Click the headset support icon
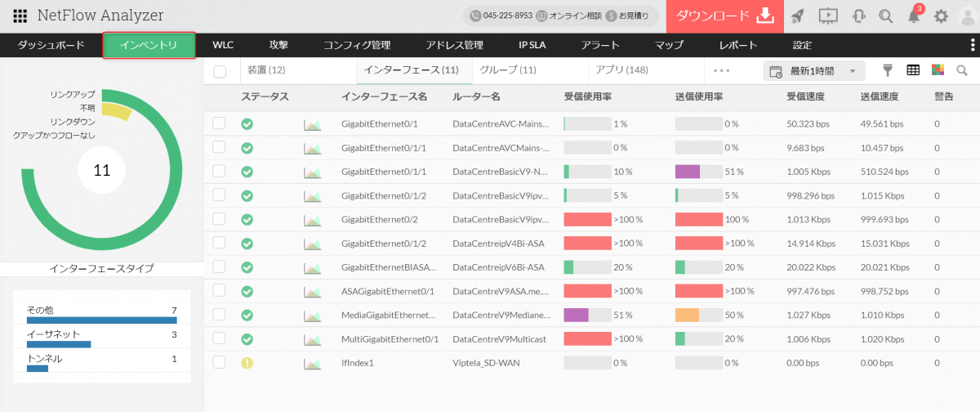The height and width of the screenshot is (412, 980). [x=858, y=16]
